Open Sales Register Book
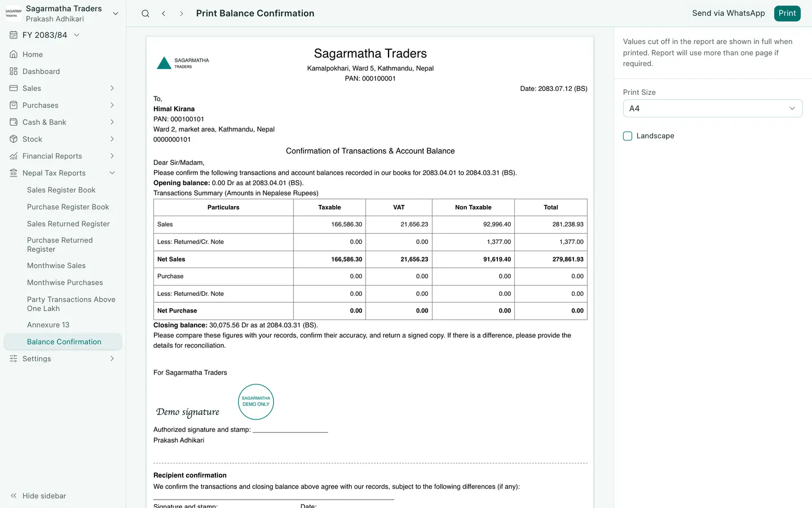Viewport: 812px width, 508px height. (61, 190)
